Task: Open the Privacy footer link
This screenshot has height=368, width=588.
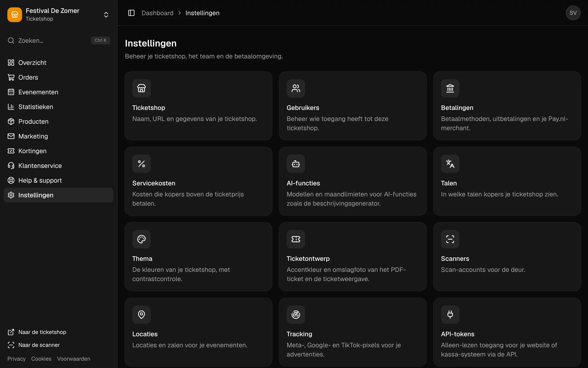Action: (x=17, y=359)
